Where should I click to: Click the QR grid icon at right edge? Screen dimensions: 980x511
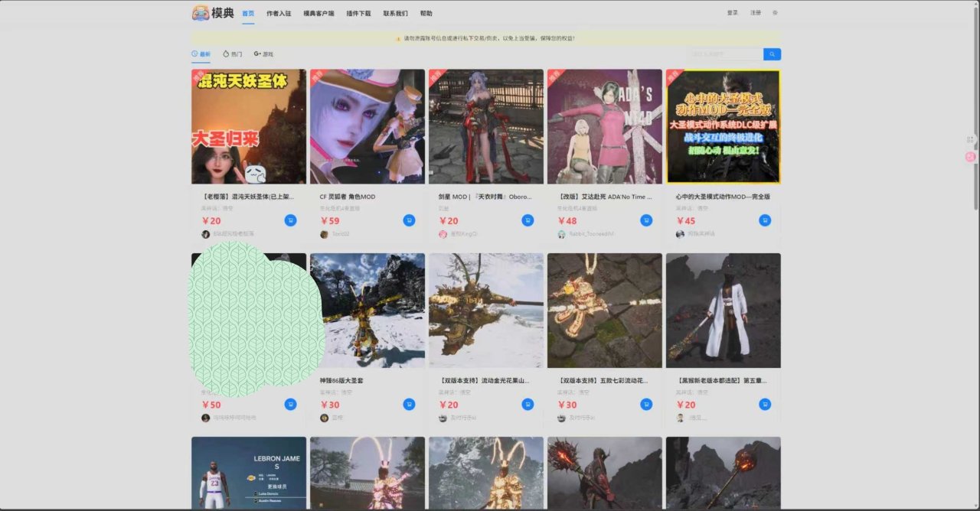(x=970, y=139)
